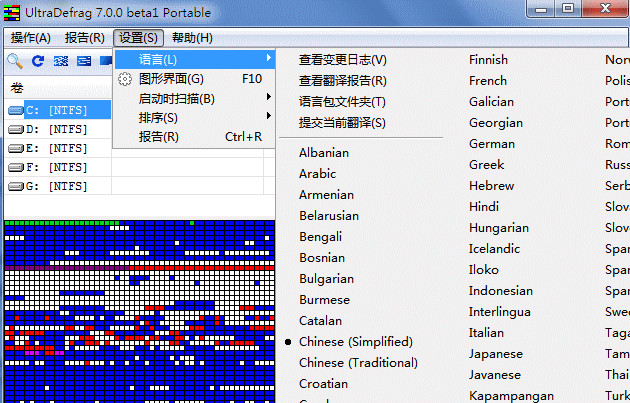The width and height of the screenshot is (630, 403).
Task: Select Catalan language
Action: pos(321,321)
